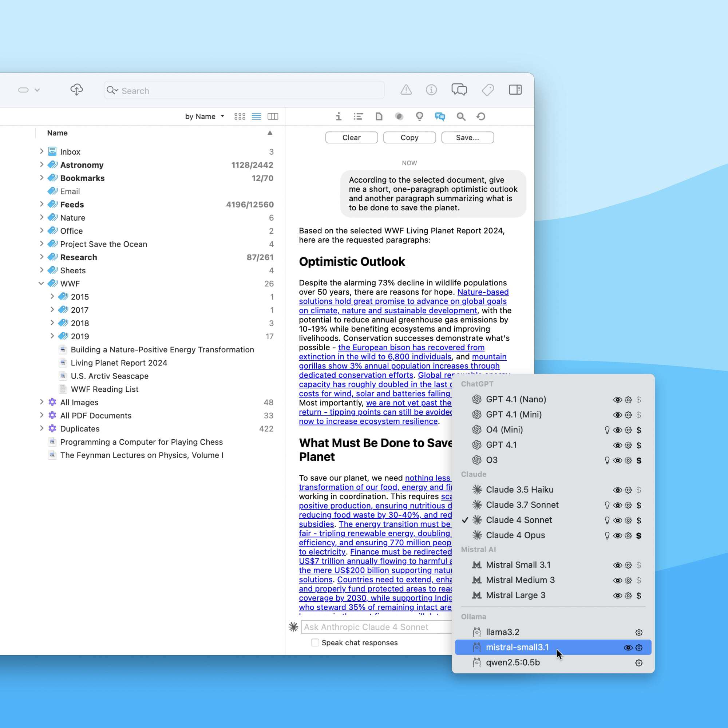Open the concordance circle inspector icon

[x=399, y=116]
